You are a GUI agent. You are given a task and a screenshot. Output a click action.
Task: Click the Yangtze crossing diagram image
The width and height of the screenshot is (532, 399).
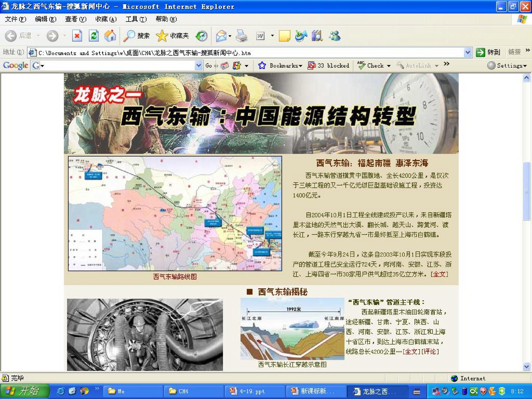tap(292, 329)
